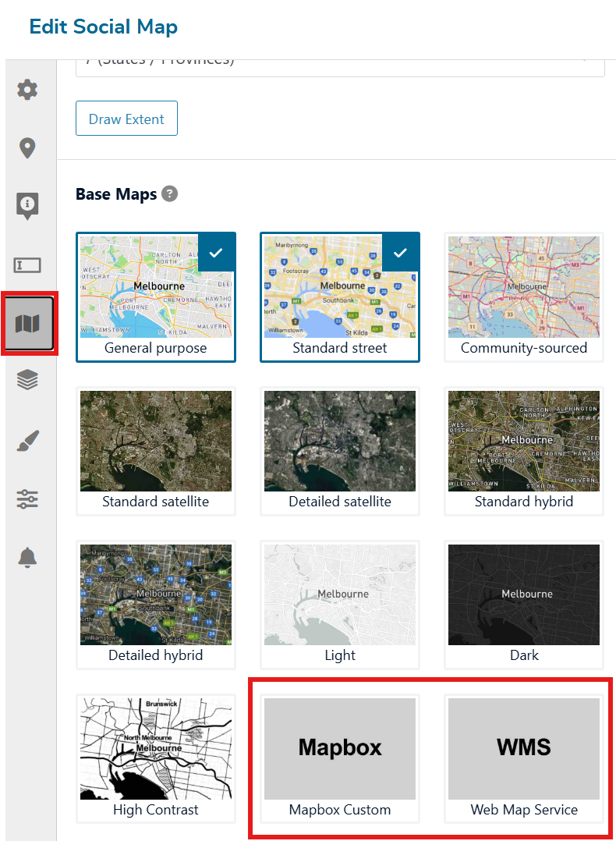This screenshot has height=841, width=616.
Task: Open the info marker sidebar icon
Action: (x=28, y=206)
